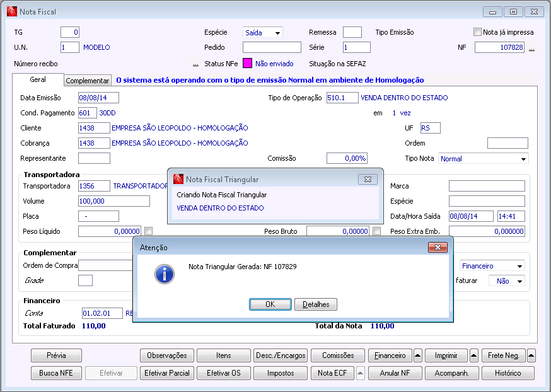The image size is (551, 392).
Task: Click the Anular NF button
Action: 395,373
